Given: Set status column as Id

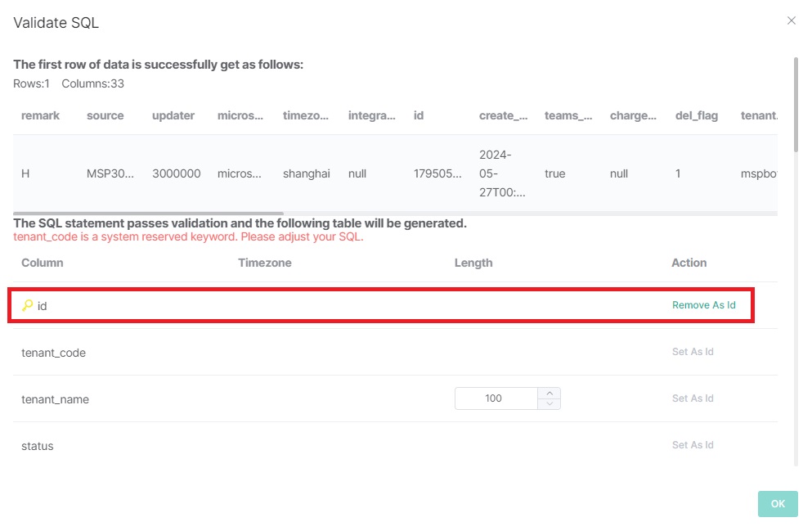Looking at the screenshot, I should click(693, 445).
